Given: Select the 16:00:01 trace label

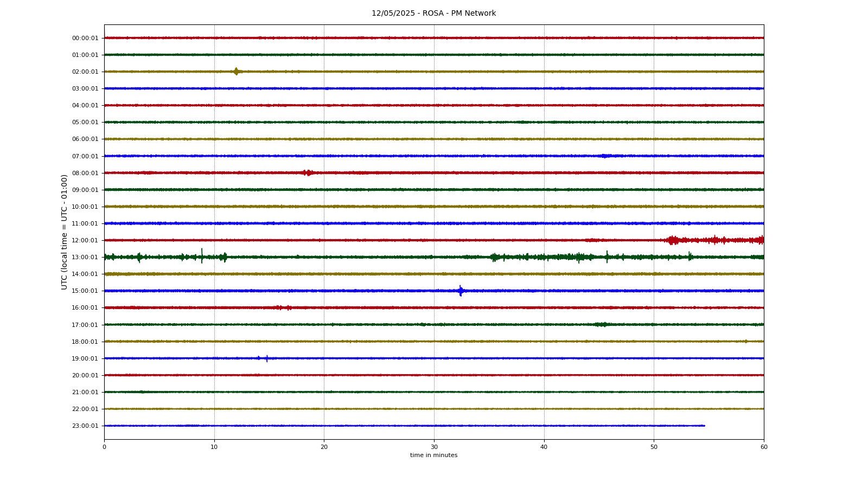Looking at the screenshot, I should pos(85,307).
